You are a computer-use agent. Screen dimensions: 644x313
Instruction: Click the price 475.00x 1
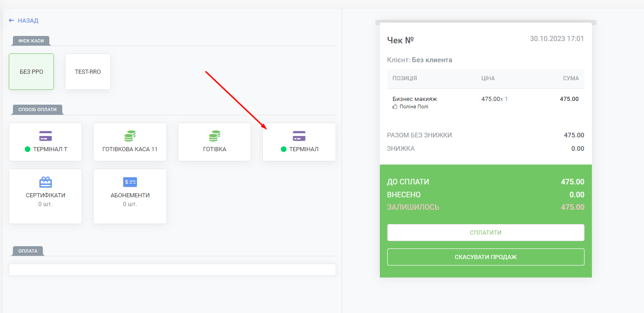pos(494,99)
